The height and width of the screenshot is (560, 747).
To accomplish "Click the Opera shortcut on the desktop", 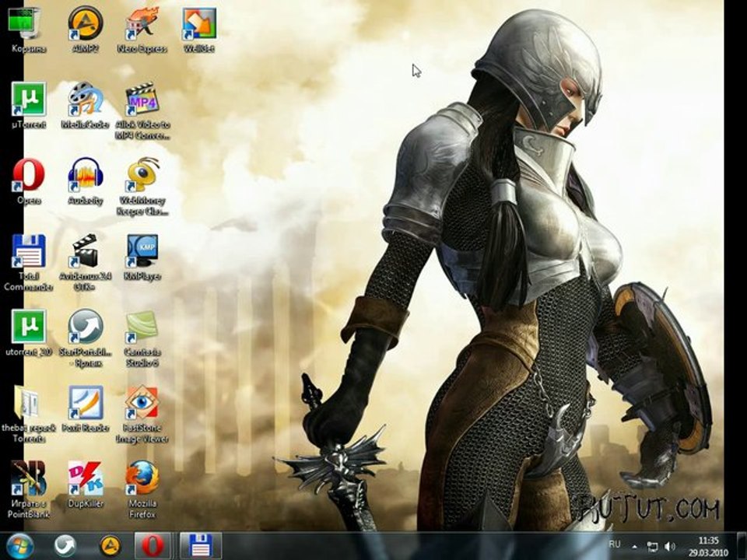I will tap(29, 181).
